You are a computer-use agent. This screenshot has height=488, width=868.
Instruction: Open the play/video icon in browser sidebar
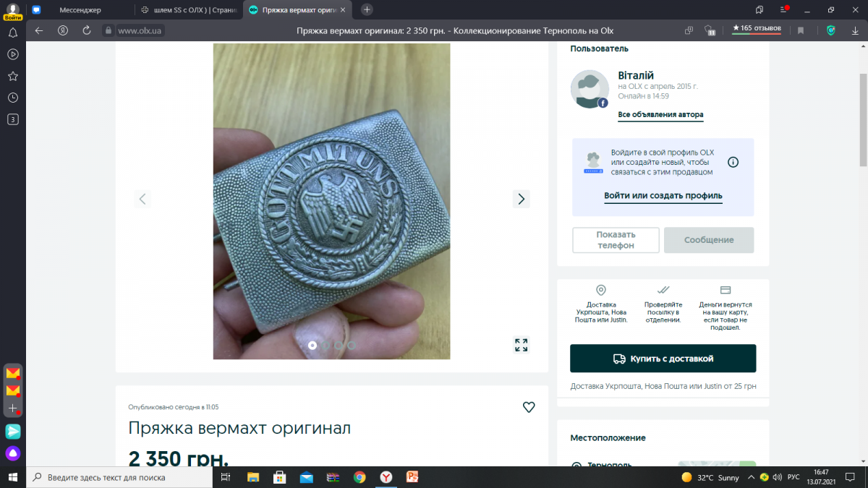point(12,54)
